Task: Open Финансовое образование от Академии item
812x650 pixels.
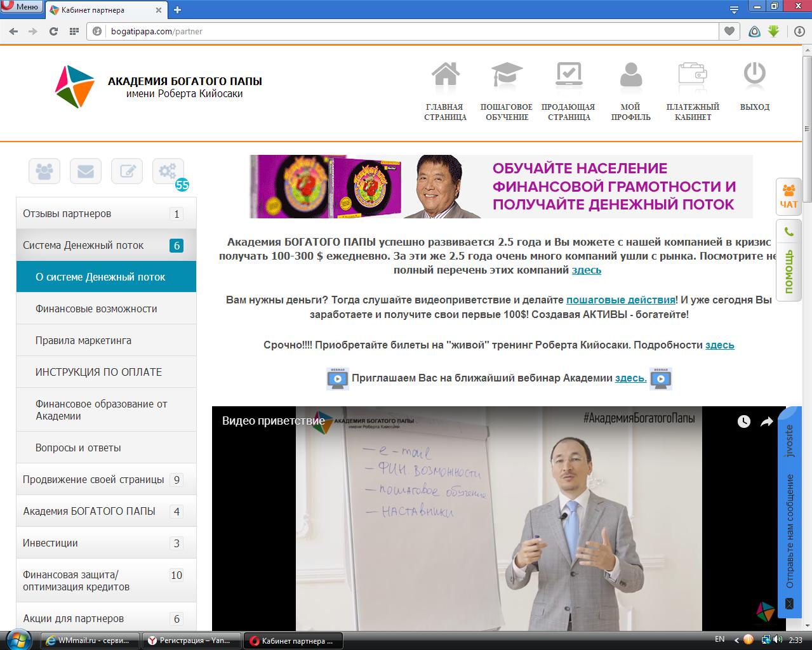Action: pyautogui.click(x=106, y=409)
